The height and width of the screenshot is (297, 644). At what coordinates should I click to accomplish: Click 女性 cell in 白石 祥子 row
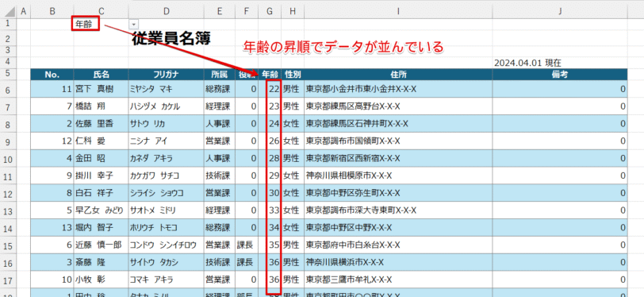coord(293,193)
